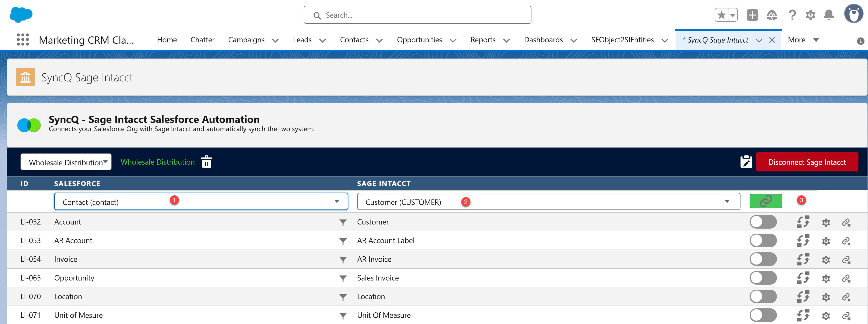Image resolution: width=868 pixels, height=324 pixels.
Task: Open settings gear for Account row
Action: [826, 223]
